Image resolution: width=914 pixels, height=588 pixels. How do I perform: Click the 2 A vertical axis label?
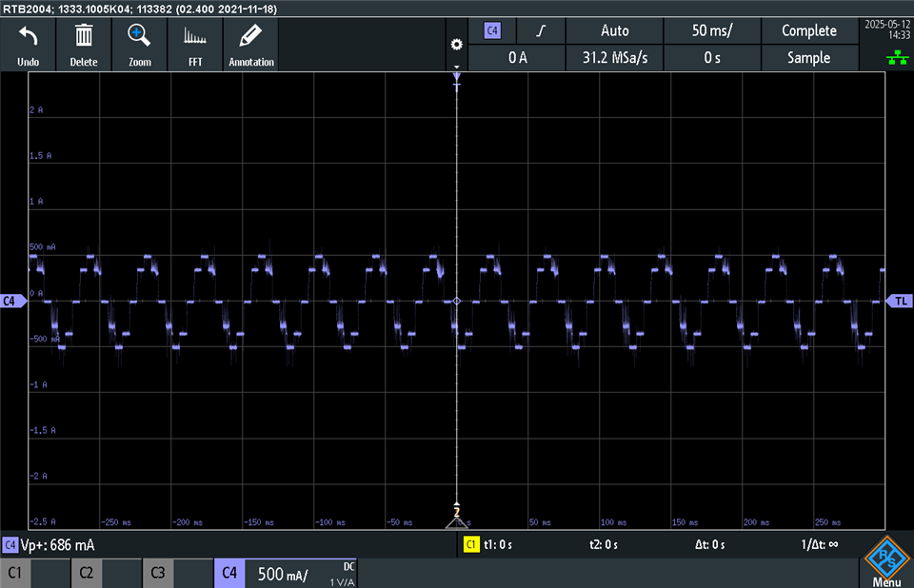(36, 109)
